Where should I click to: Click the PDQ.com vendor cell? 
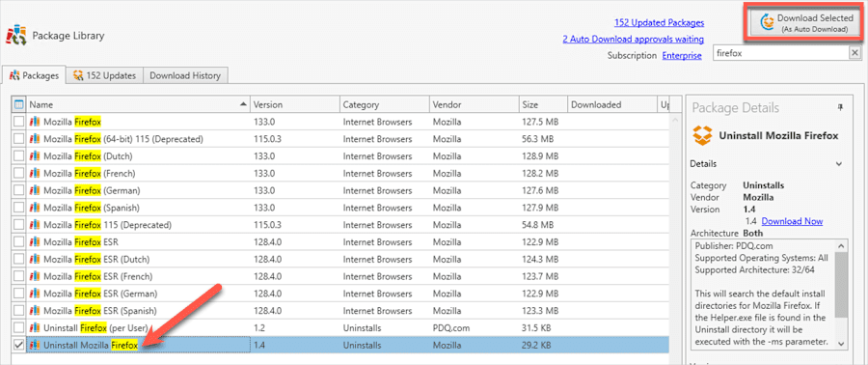coord(451,327)
